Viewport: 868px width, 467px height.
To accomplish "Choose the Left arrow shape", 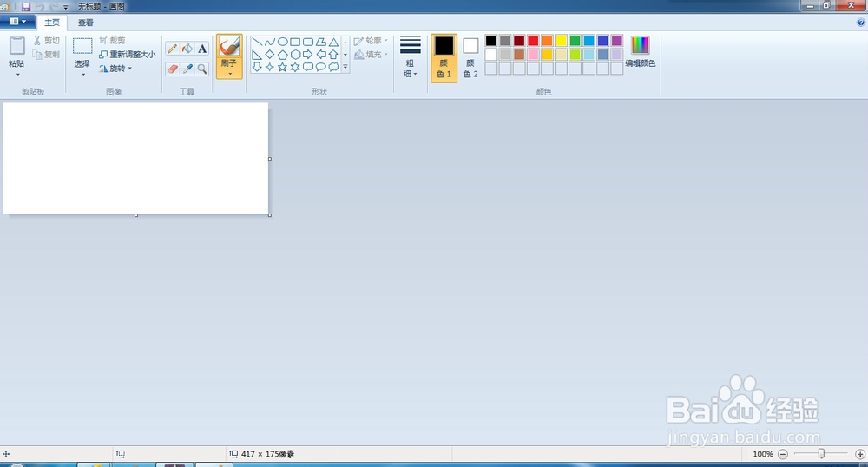I will (320, 55).
